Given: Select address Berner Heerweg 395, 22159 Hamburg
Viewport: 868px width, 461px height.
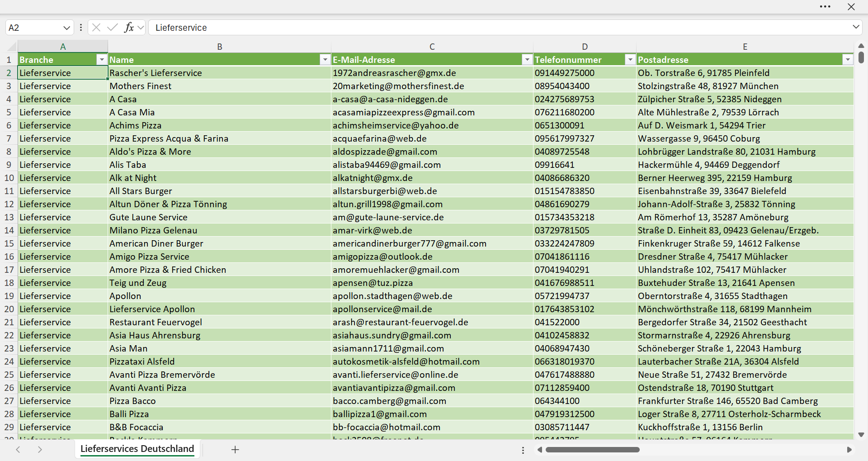Looking at the screenshot, I should click(745, 178).
